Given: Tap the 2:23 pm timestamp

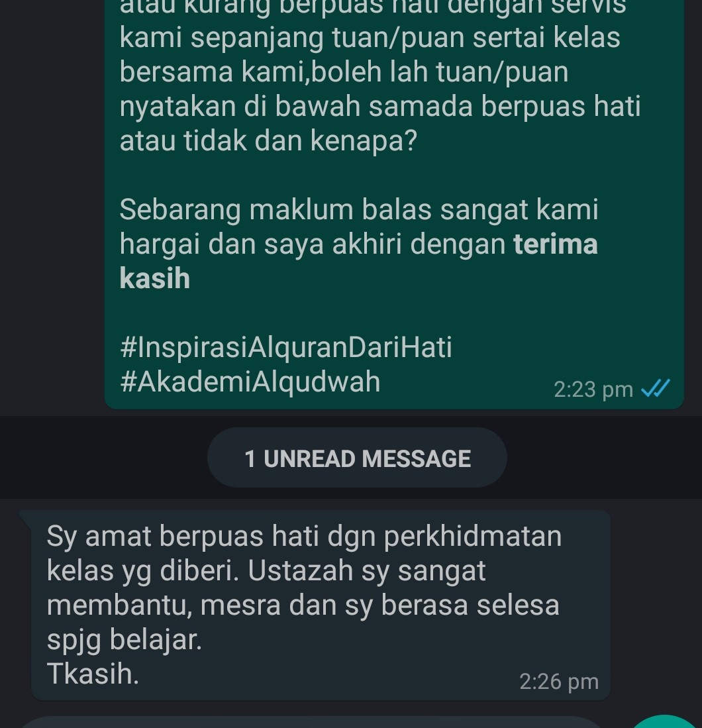Looking at the screenshot, I should click(593, 390).
